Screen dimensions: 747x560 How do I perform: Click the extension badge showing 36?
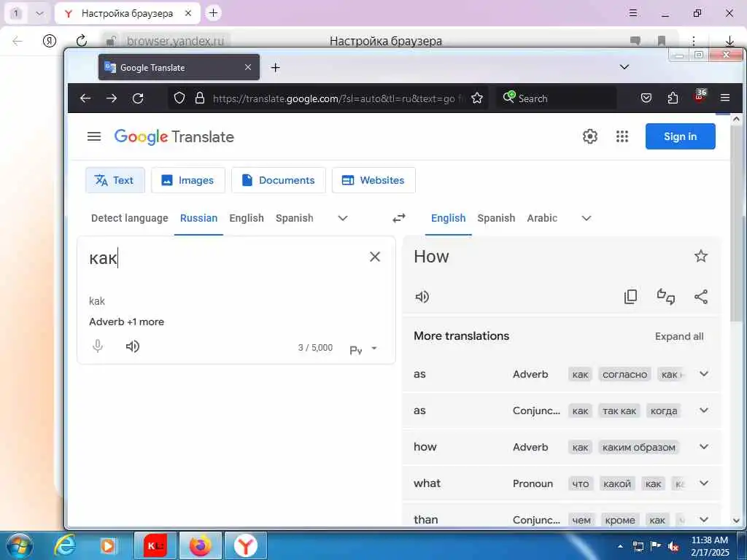(700, 96)
